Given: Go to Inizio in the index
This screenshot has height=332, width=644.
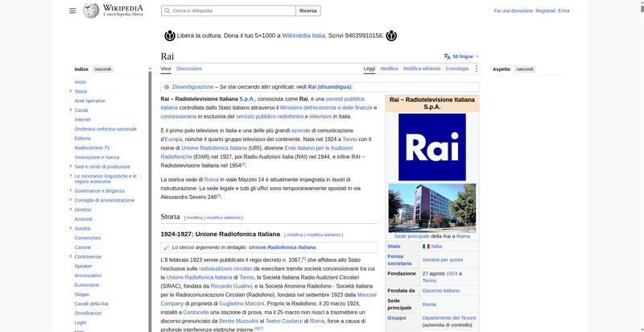Looking at the screenshot, I should pos(80,82).
